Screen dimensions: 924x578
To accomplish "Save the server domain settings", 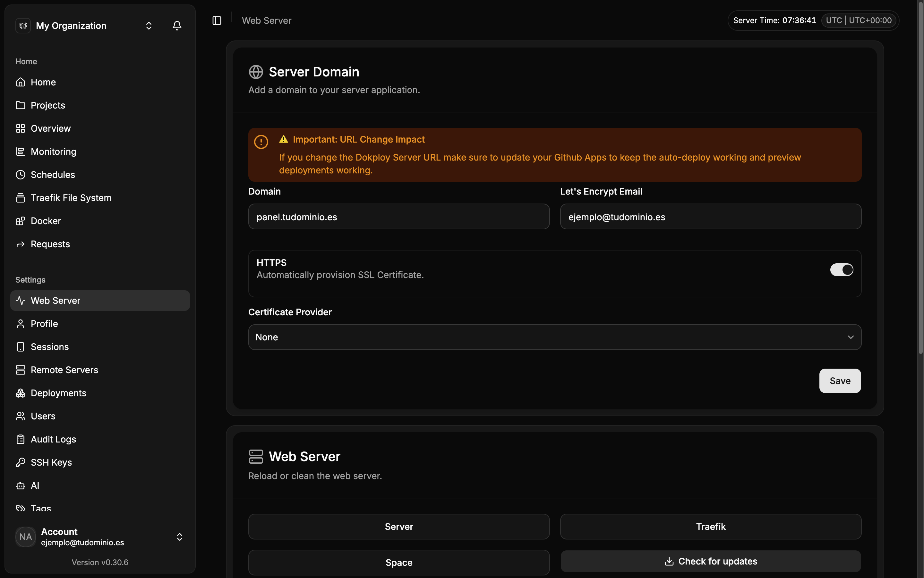I will tap(840, 381).
